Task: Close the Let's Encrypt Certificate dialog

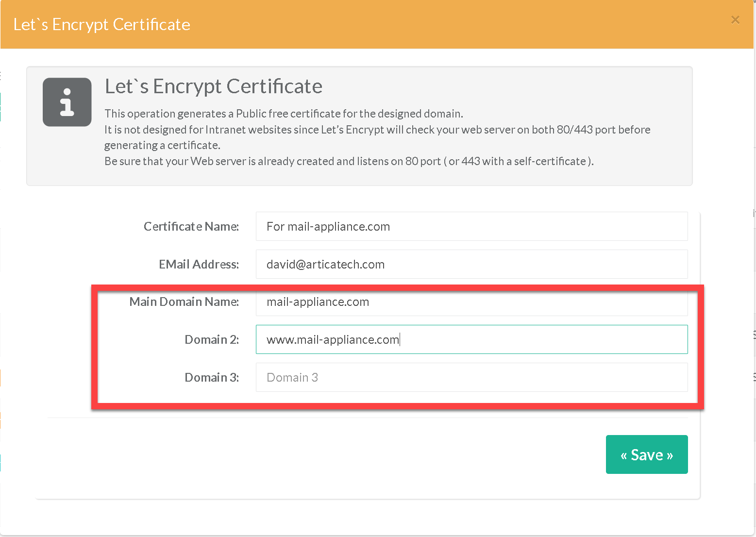Action: point(735,20)
